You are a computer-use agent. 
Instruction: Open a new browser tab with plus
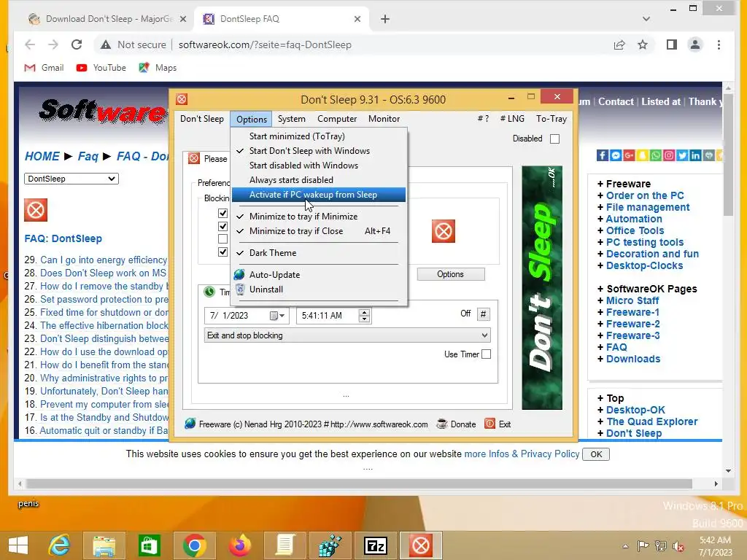pos(385,19)
